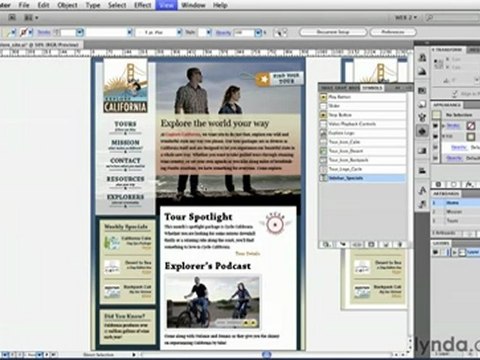The height and width of the screenshot is (360, 480).
Task: Switch to the Artboards panel tab
Action: coord(446,194)
